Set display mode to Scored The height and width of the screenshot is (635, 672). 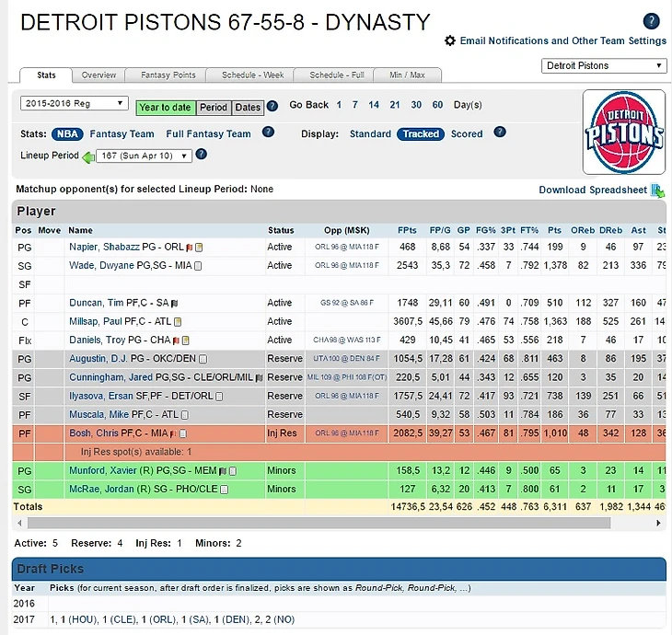(x=467, y=134)
